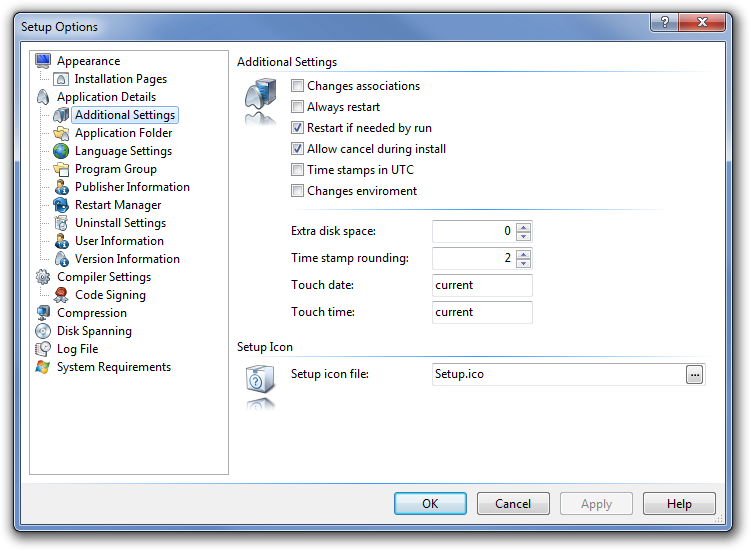Toggle Time stamps in UTC checkbox
This screenshot has width=751, height=551.
(x=297, y=170)
